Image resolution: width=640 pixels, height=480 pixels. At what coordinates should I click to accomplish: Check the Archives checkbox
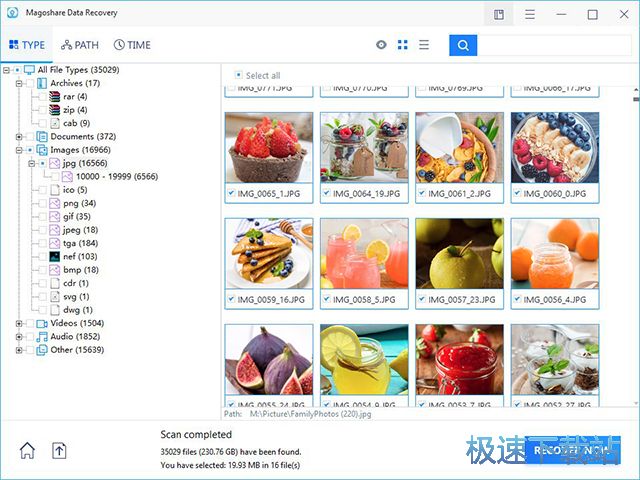(30, 83)
